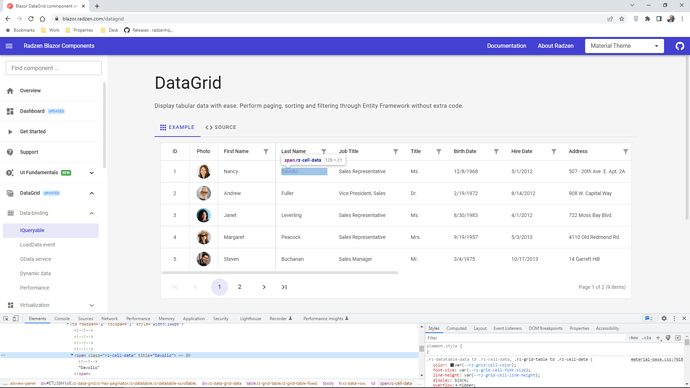
Task: Open the DevTools Sources tab
Action: (x=85, y=318)
